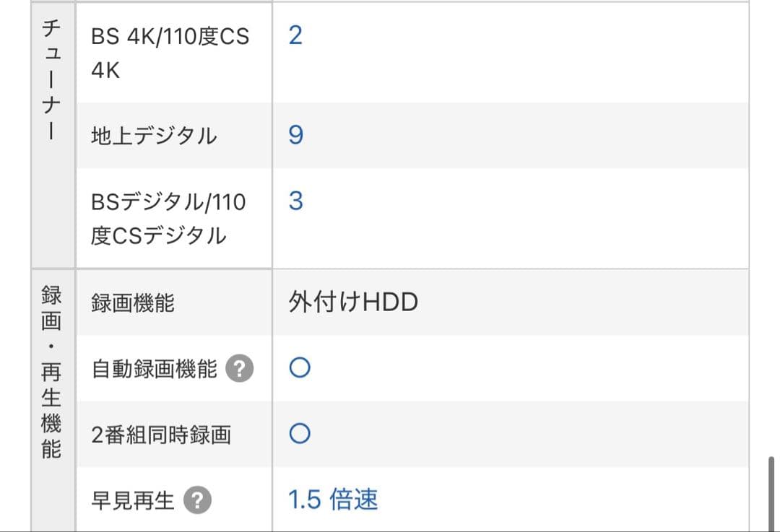This screenshot has height=532, width=780.
Task: Select the blue 2 value for BS 4K tuners
Action: 295,35
